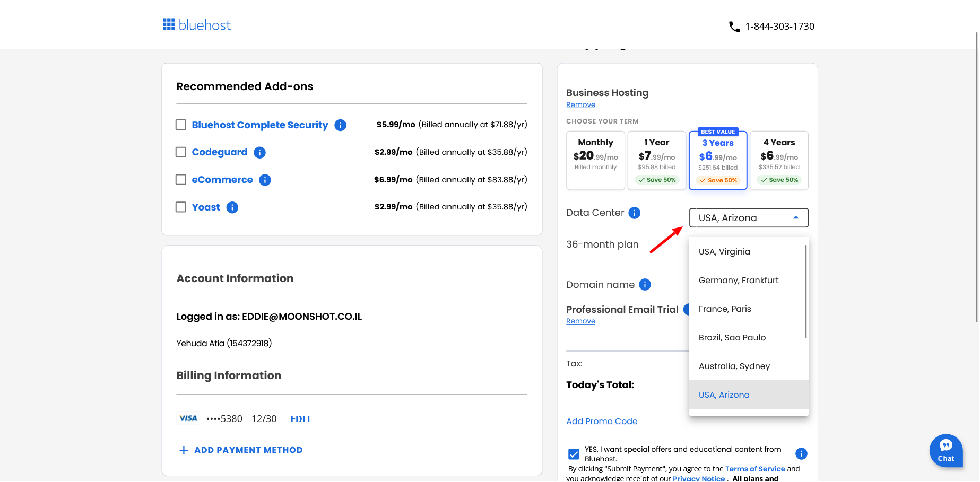Open Add Promo Code link
This screenshot has height=482, width=980.
(602, 422)
